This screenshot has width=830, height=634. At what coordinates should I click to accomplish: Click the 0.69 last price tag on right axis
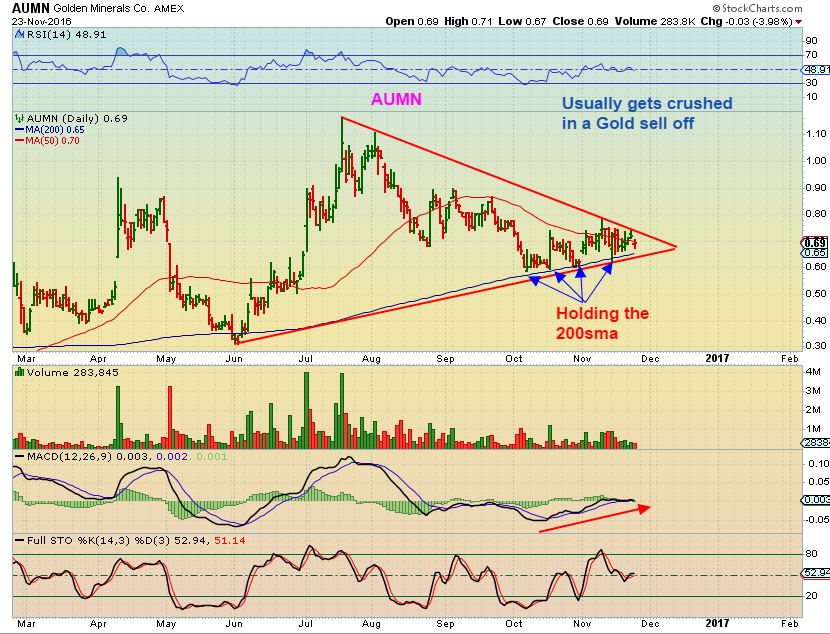point(816,243)
